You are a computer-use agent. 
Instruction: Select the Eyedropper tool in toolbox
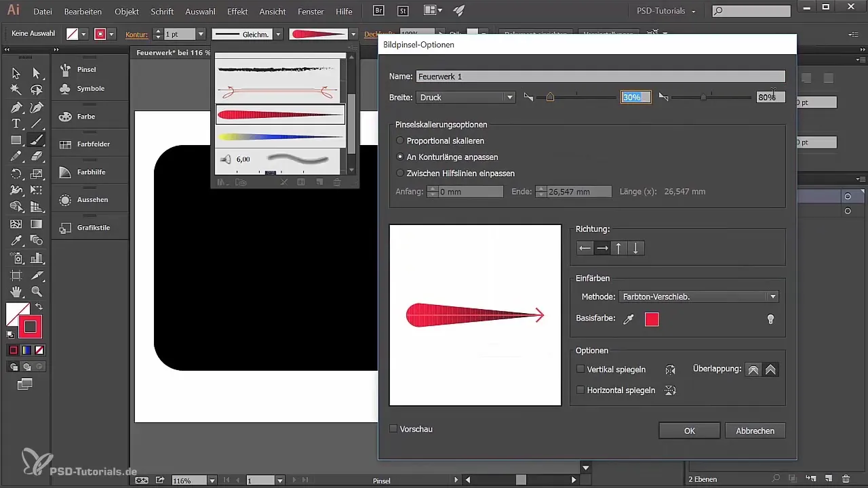[16, 241]
